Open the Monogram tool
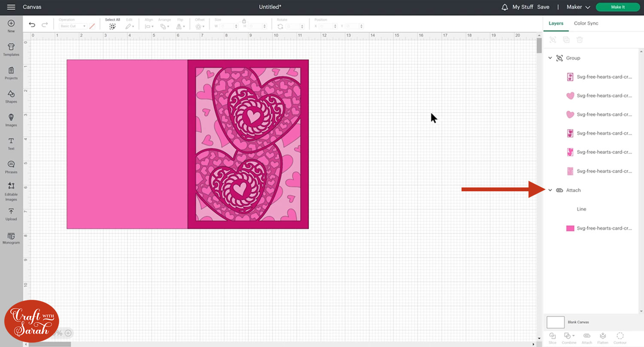Viewport: 644px width, 347px height. (x=11, y=237)
